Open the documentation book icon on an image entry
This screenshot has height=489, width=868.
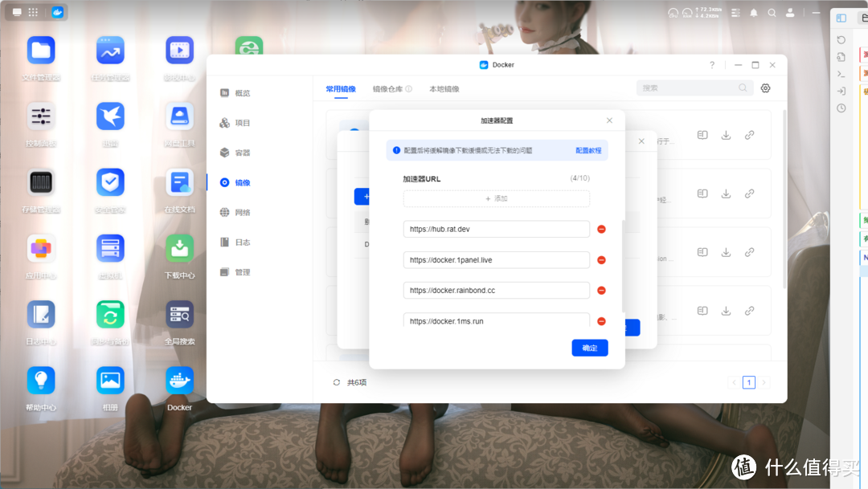point(702,134)
